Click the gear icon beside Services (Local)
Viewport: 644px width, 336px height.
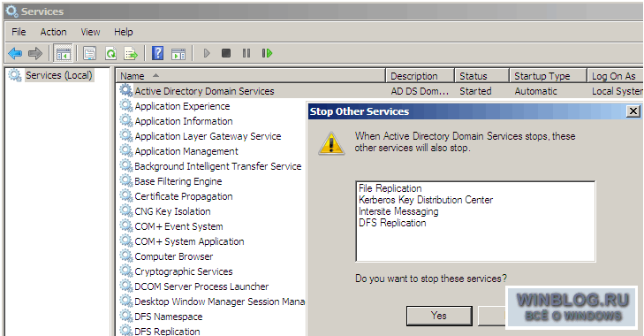15,75
